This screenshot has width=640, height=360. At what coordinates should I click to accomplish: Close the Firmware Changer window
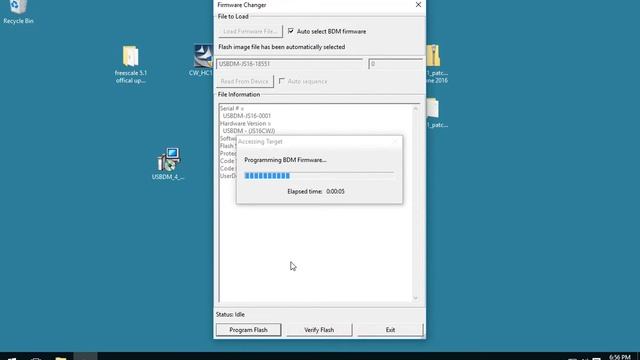point(418,4)
